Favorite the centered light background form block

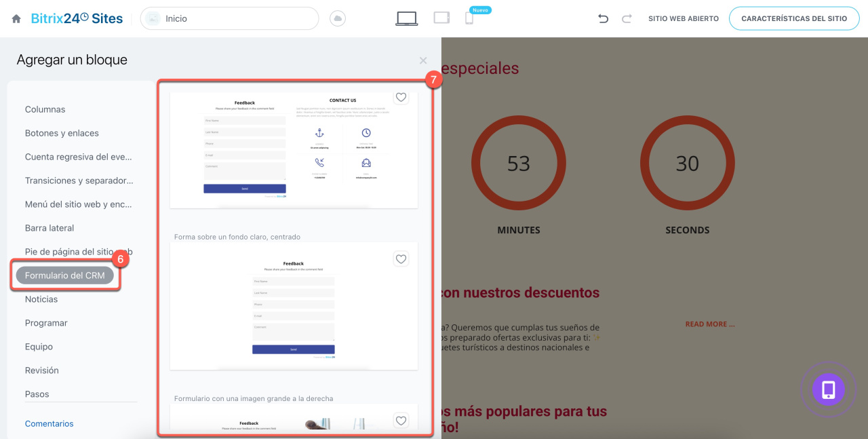pyautogui.click(x=401, y=259)
